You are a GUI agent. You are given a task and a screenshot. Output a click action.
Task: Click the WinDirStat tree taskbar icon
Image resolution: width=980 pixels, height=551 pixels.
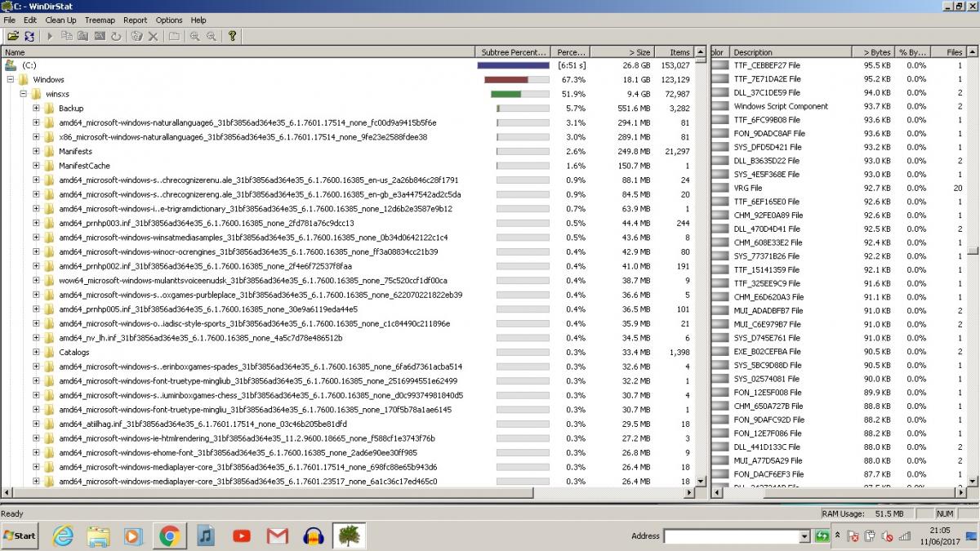click(x=350, y=535)
